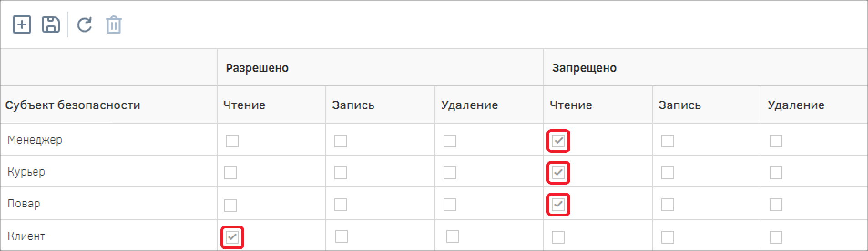The width and height of the screenshot is (868, 251).
Task: Enable allowed Запись for Менеджер
Action: coord(341,141)
